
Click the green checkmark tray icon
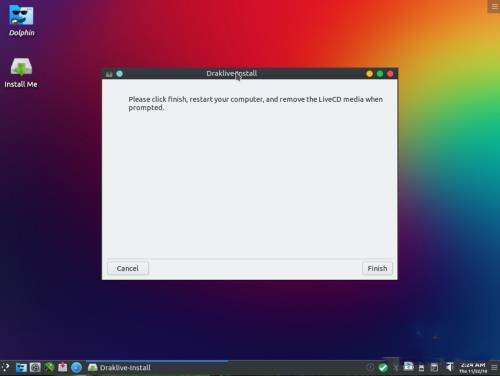click(383, 367)
